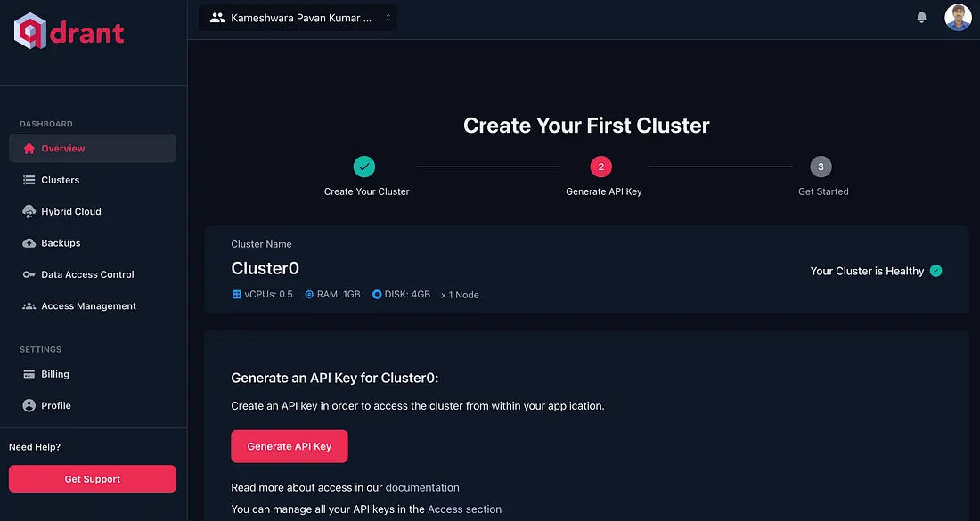The image size is (980, 521).
Task: Open the Profile menu item
Action: point(93,405)
